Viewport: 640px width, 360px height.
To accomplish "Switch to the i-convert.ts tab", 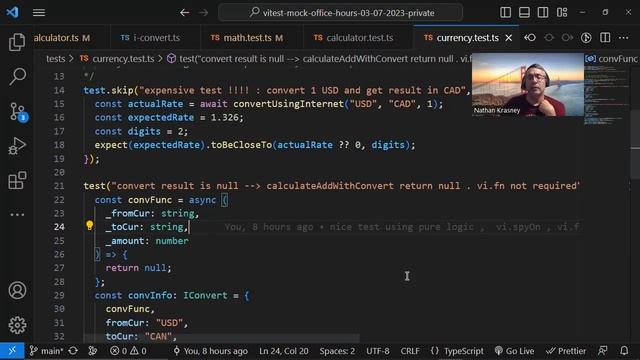I will pos(155,38).
